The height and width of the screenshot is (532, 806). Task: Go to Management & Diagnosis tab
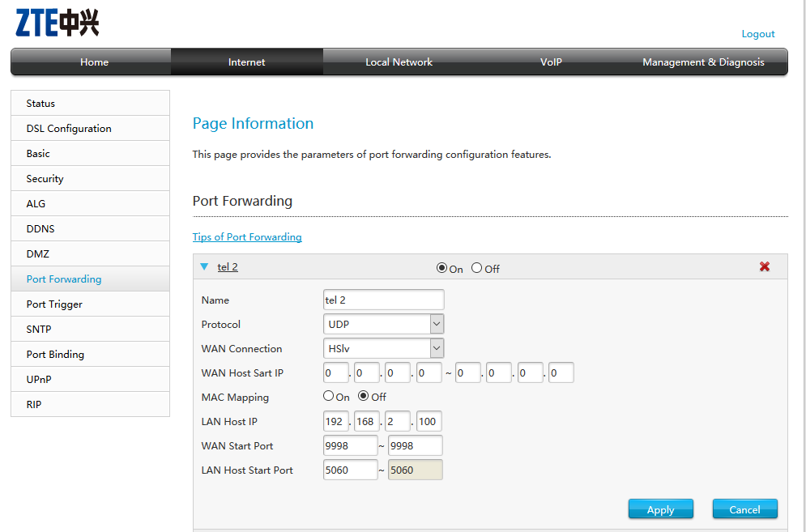(x=702, y=62)
